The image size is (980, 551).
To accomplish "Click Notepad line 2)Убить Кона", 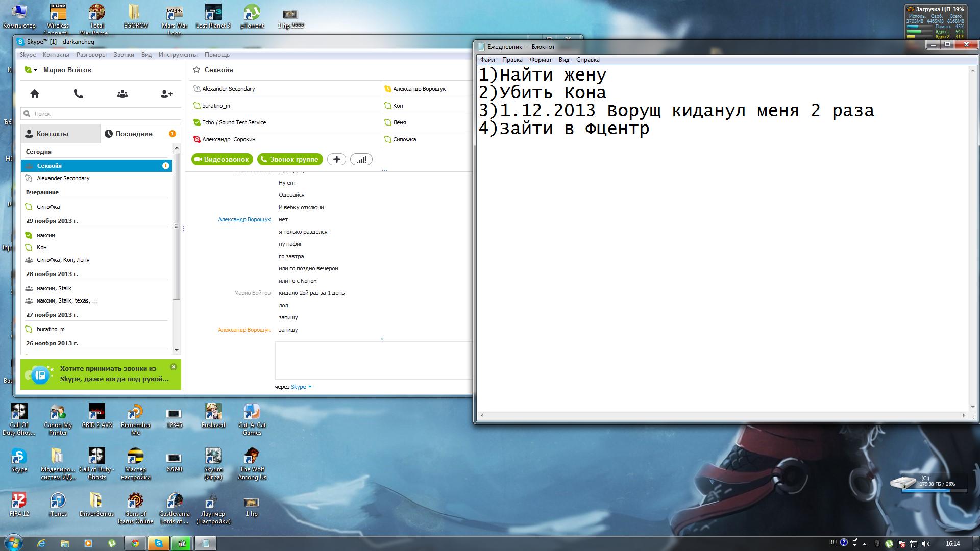I will (x=543, y=93).
